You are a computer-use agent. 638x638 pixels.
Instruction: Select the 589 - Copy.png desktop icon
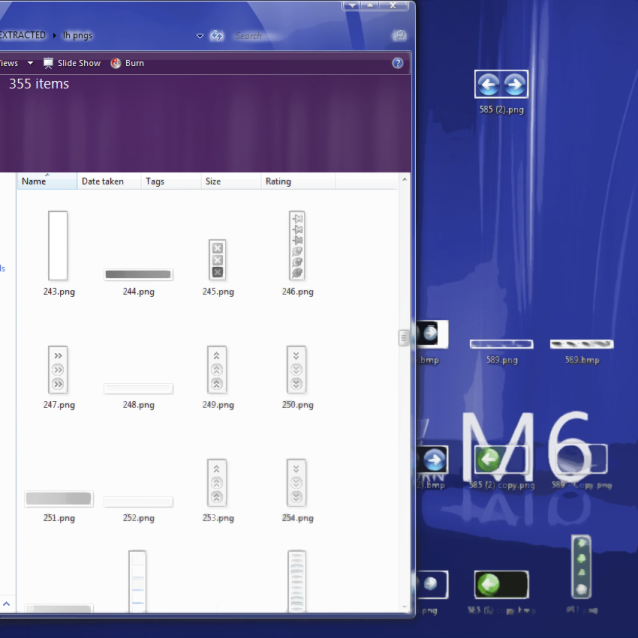pos(581,460)
